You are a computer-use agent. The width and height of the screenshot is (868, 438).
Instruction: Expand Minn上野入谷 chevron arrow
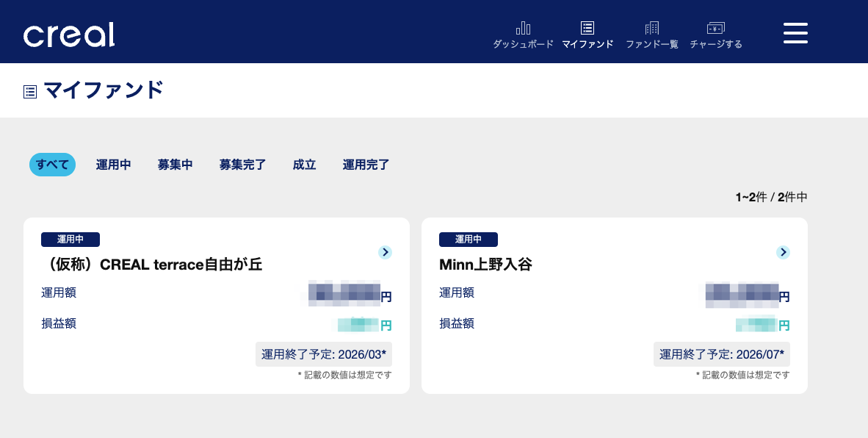[x=784, y=252]
